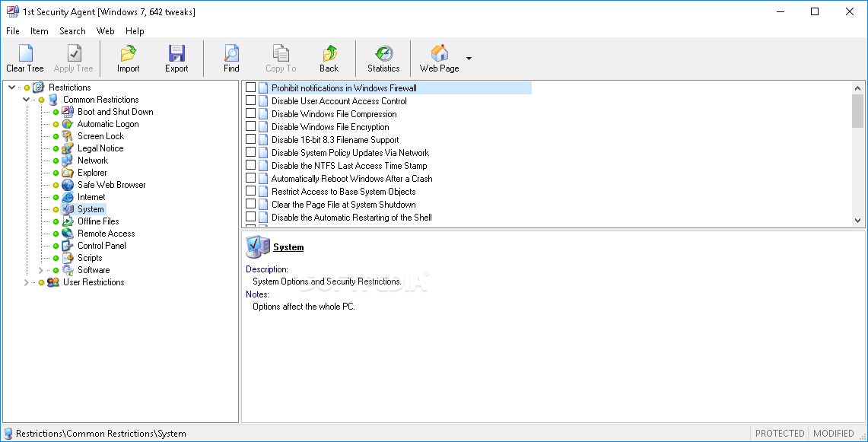The image size is (868, 442).
Task: Open Statistics from the toolbar
Action: click(383, 53)
